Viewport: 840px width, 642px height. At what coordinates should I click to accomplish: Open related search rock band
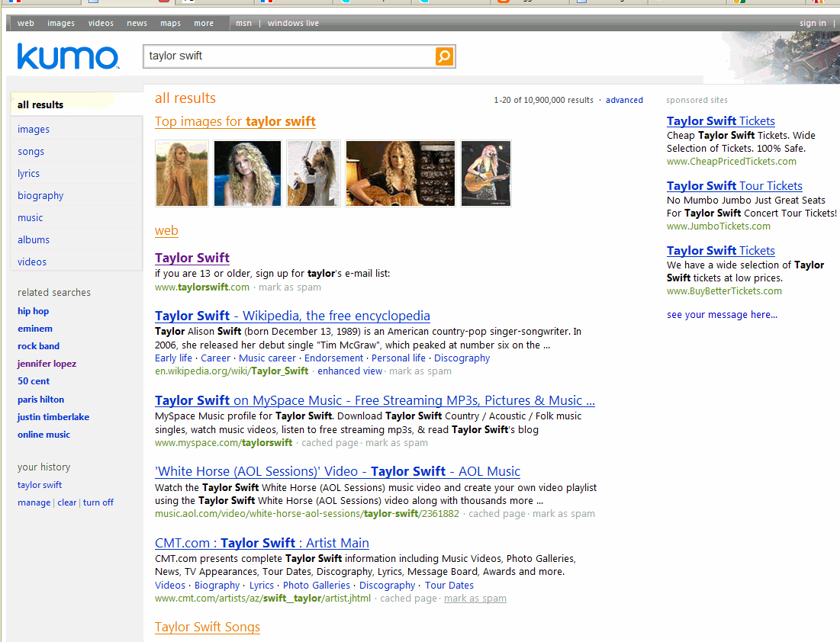tap(38, 346)
